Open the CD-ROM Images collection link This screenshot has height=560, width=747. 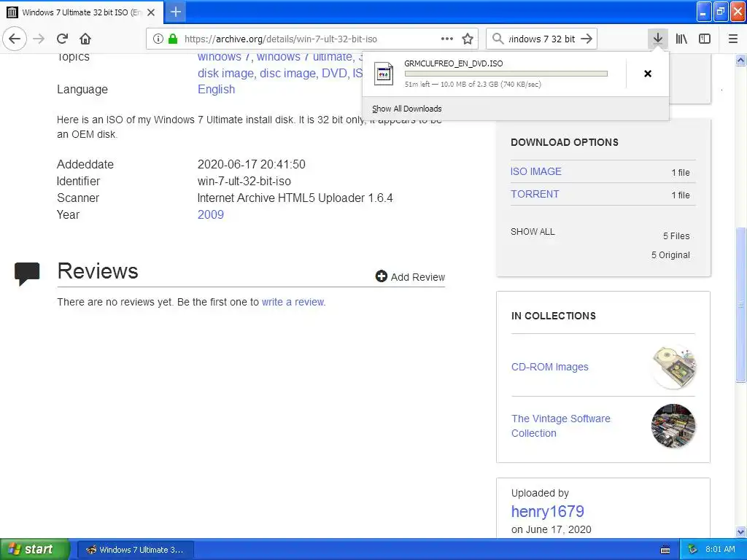[550, 367]
